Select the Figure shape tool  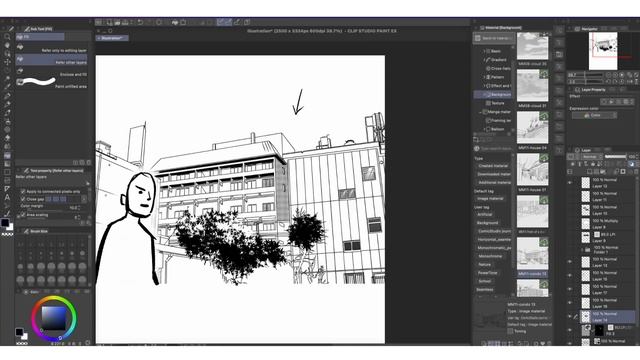7,172
